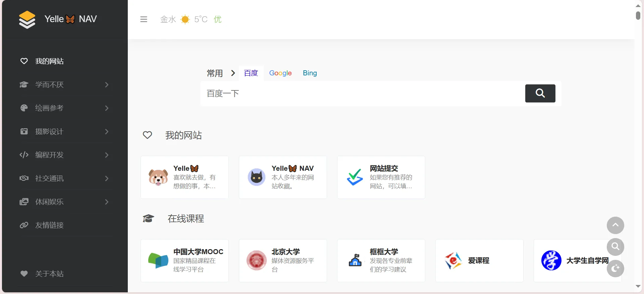This screenshot has height=294, width=644.
Task: Open the 中国大学MOOC card title
Action: tap(198, 251)
